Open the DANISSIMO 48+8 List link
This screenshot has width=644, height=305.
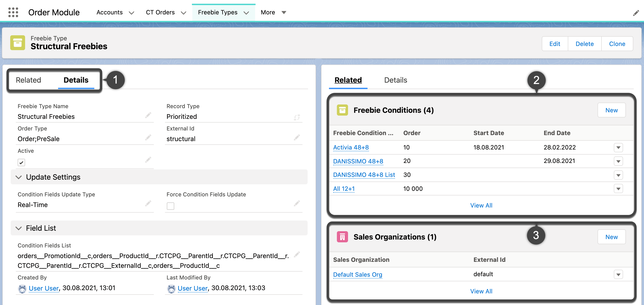click(364, 175)
